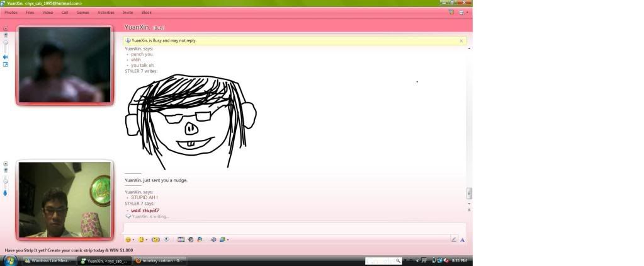Click 'YuanXin. just sent you a nudge.' text
Viewport: 644px width, 266px height.
tap(156, 180)
